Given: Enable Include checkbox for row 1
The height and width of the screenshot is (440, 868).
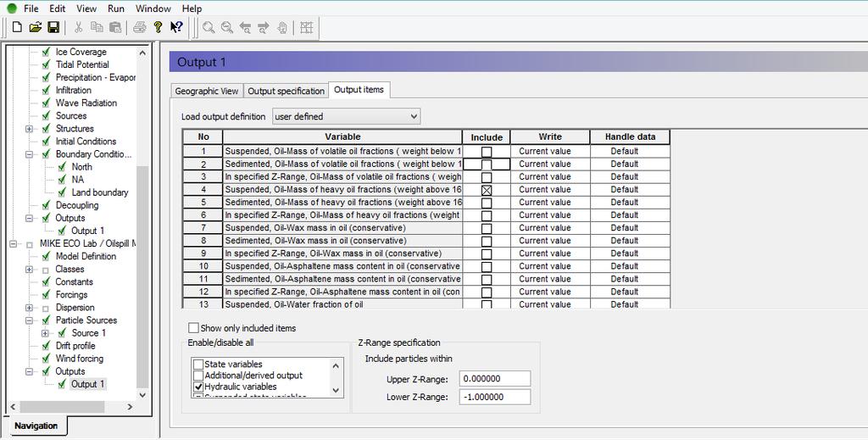Looking at the screenshot, I should [x=487, y=152].
